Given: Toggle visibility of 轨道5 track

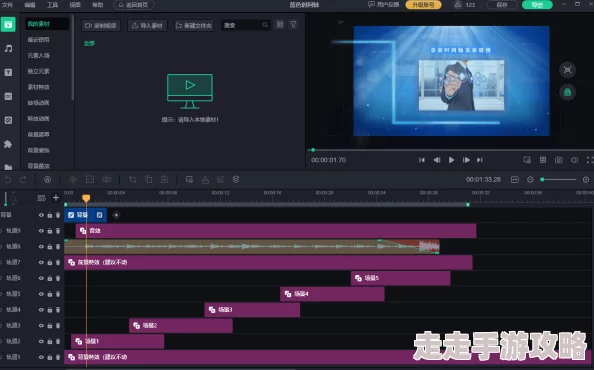Looking at the screenshot, I should (41, 294).
